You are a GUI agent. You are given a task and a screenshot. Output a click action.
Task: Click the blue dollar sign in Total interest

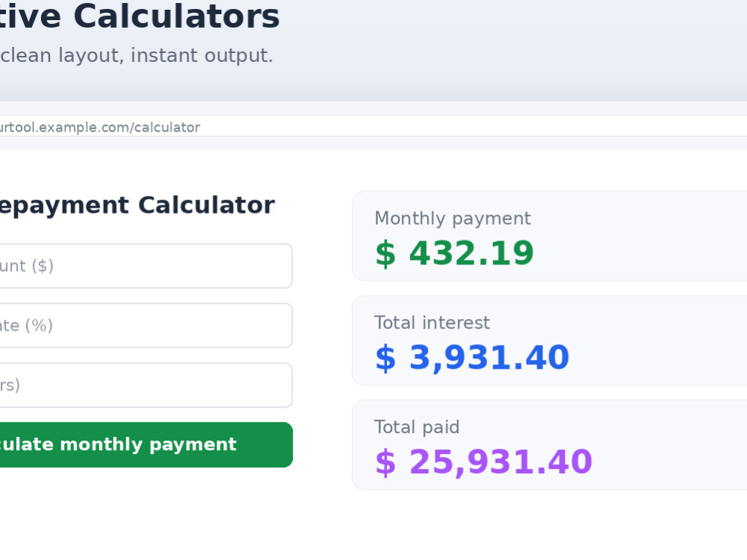click(385, 358)
